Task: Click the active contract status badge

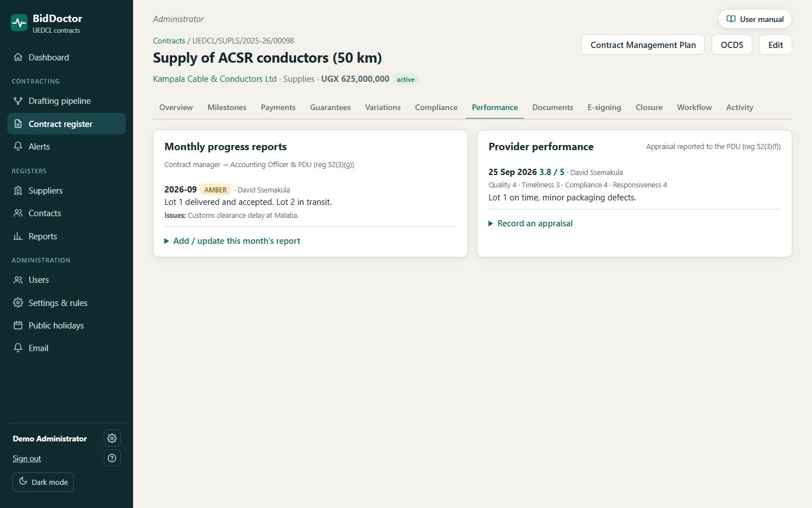Action: click(x=405, y=80)
